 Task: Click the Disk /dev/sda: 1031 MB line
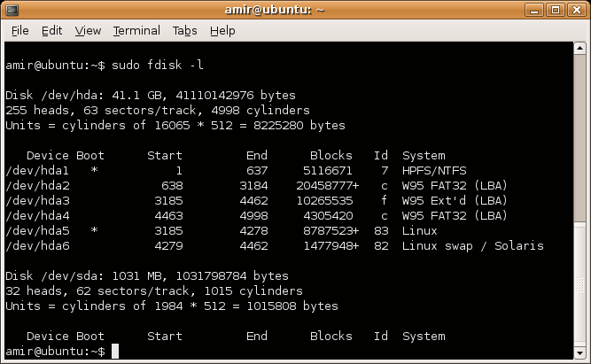click(147, 275)
